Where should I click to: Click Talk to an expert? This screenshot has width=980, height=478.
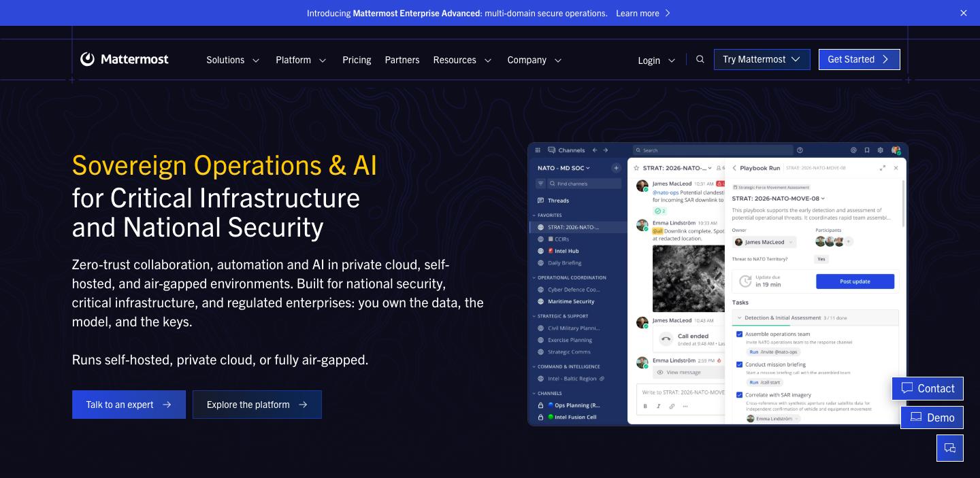(129, 405)
